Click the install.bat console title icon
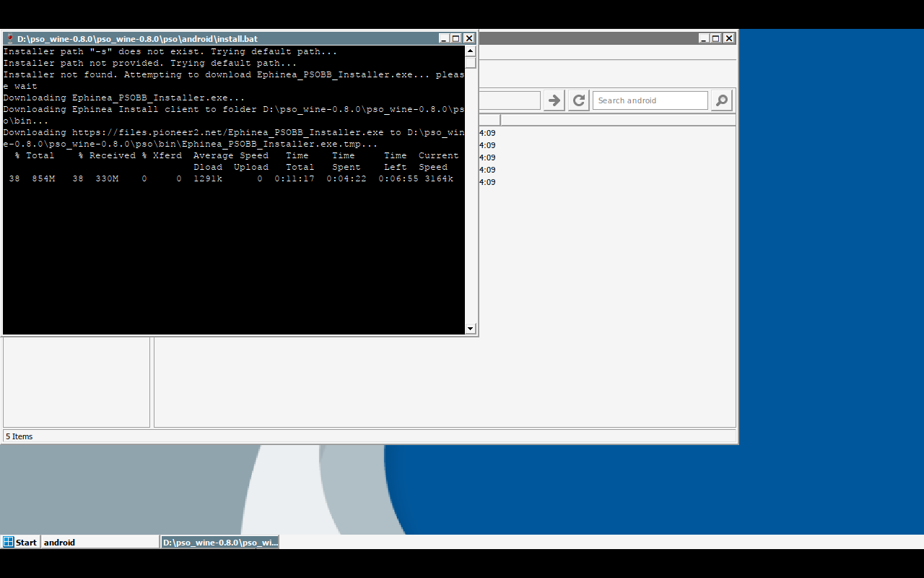 (x=10, y=38)
